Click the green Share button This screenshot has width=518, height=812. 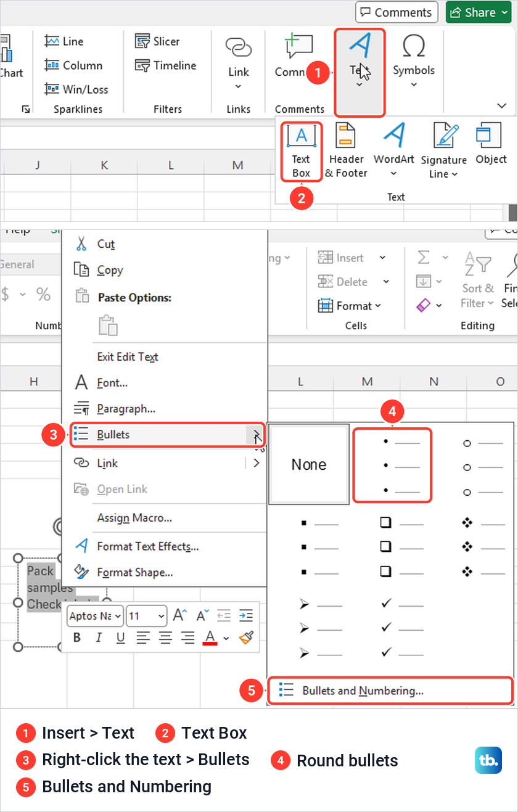point(479,12)
